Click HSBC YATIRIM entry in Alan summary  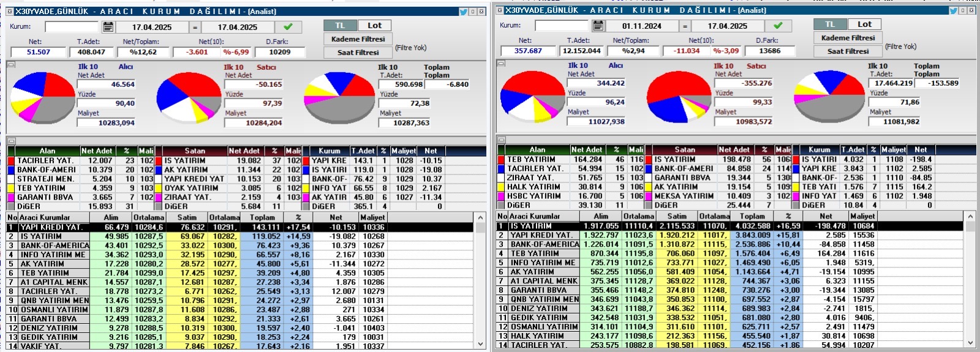tap(533, 196)
